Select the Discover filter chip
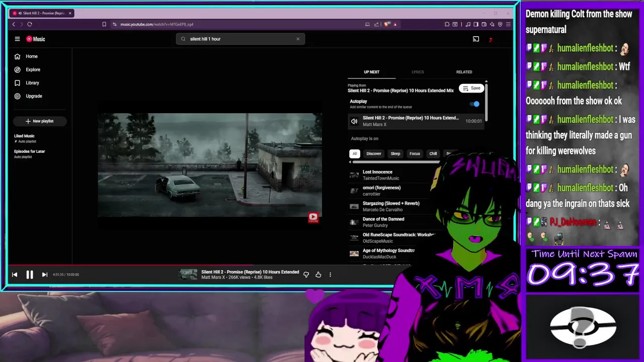 click(374, 153)
